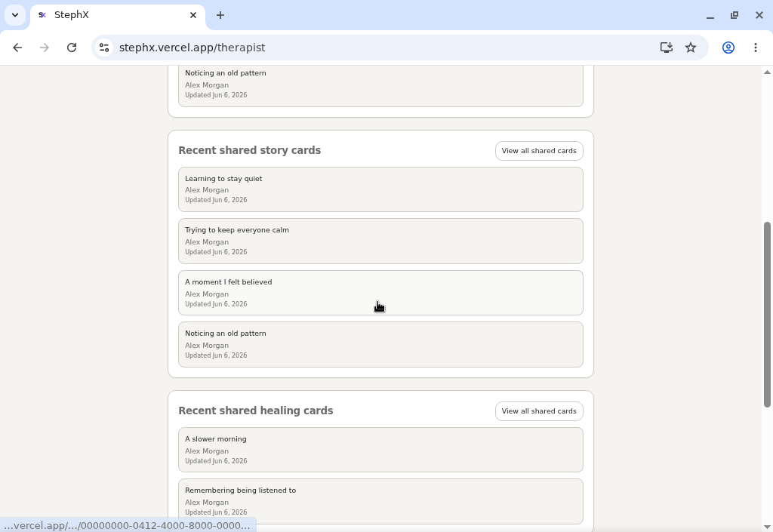Viewport: 773px width, 532px height.
Task: Select the 'Recent shared story cards' heading
Action: tap(249, 150)
